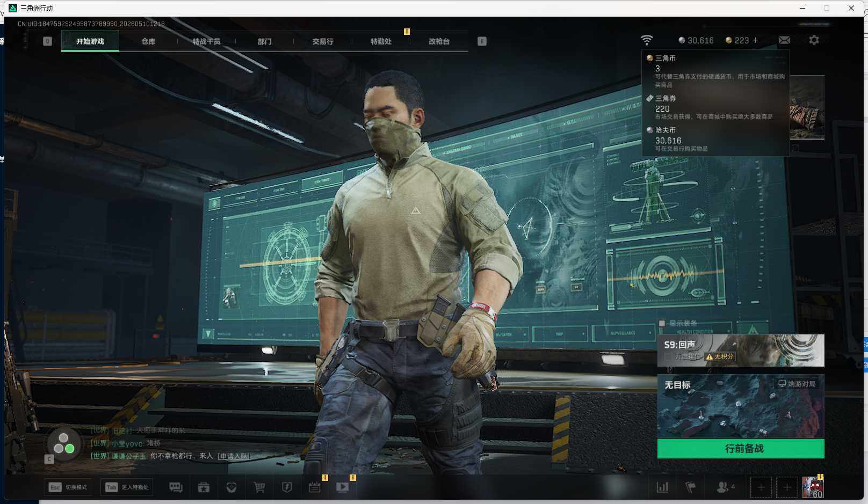The width and height of the screenshot is (868, 504).
Task: Click the friends count number 4
Action: [733, 487]
